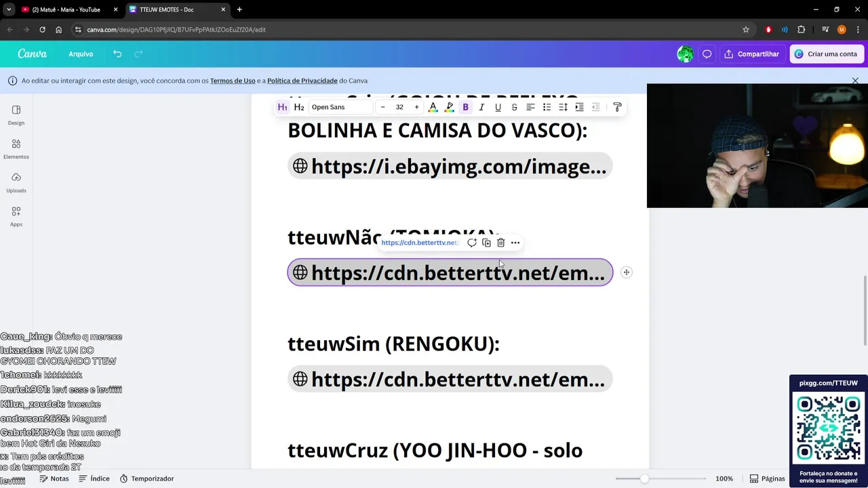Viewport: 868px width, 488px height.
Task: Open the Notas panel
Action: pyautogui.click(x=54, y=479)
